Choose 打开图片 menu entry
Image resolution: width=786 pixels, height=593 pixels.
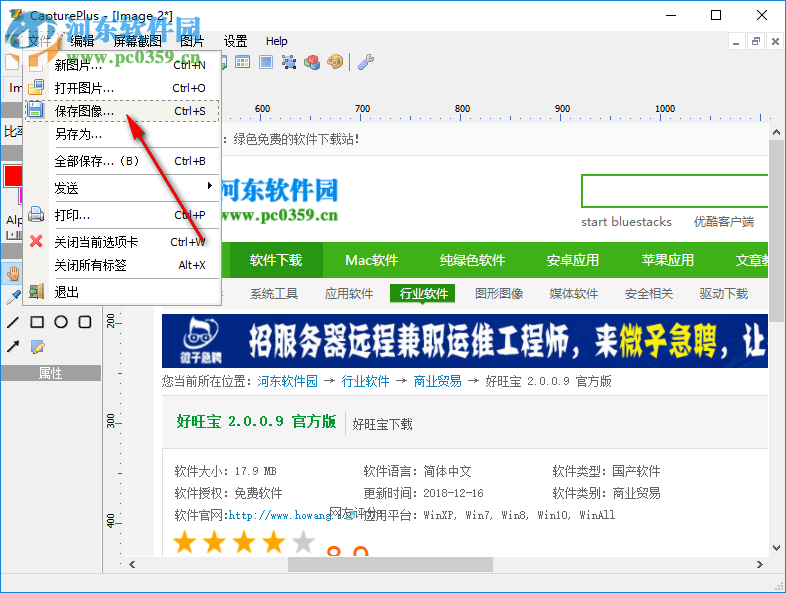[x=122, y=88]
